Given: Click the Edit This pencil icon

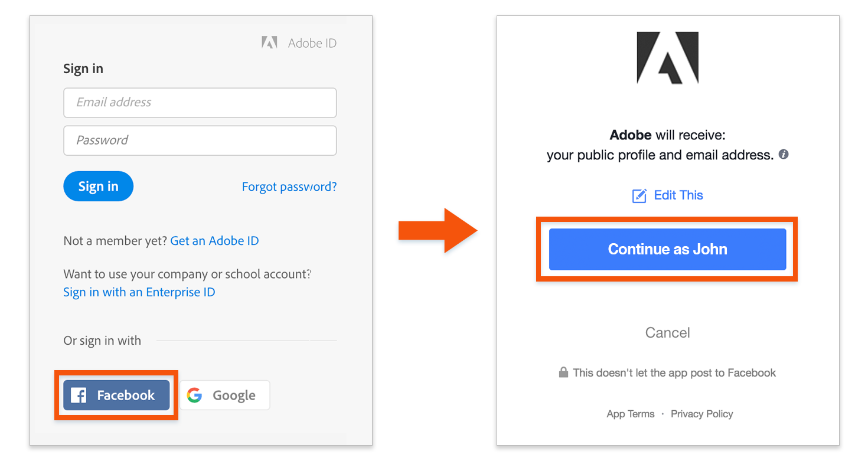Looking at the screenshot, I should (639, 195).
